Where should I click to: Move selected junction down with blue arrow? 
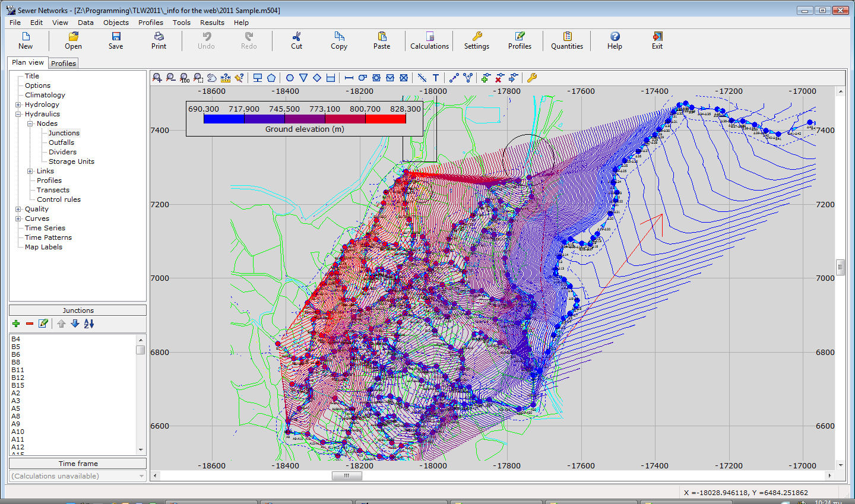(x=75, y=324)
